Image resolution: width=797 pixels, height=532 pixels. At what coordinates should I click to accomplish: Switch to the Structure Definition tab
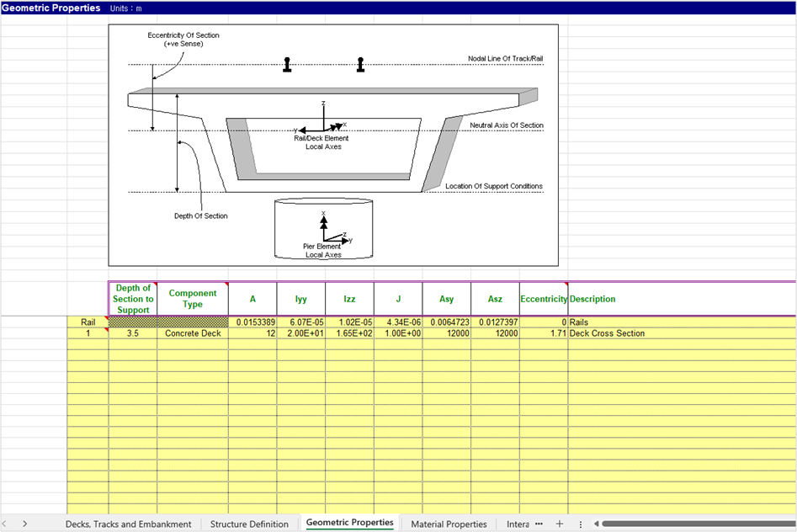click(x=249, y=524)
